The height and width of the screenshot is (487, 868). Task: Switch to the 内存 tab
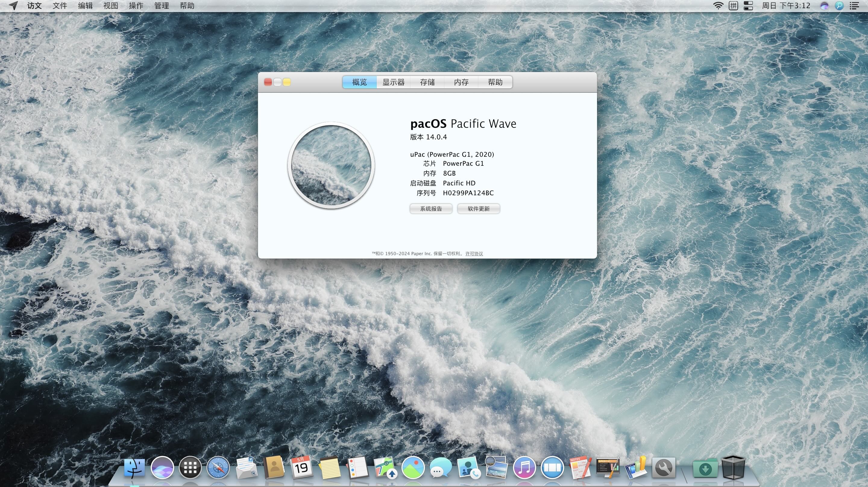click(x=461, y=82)
